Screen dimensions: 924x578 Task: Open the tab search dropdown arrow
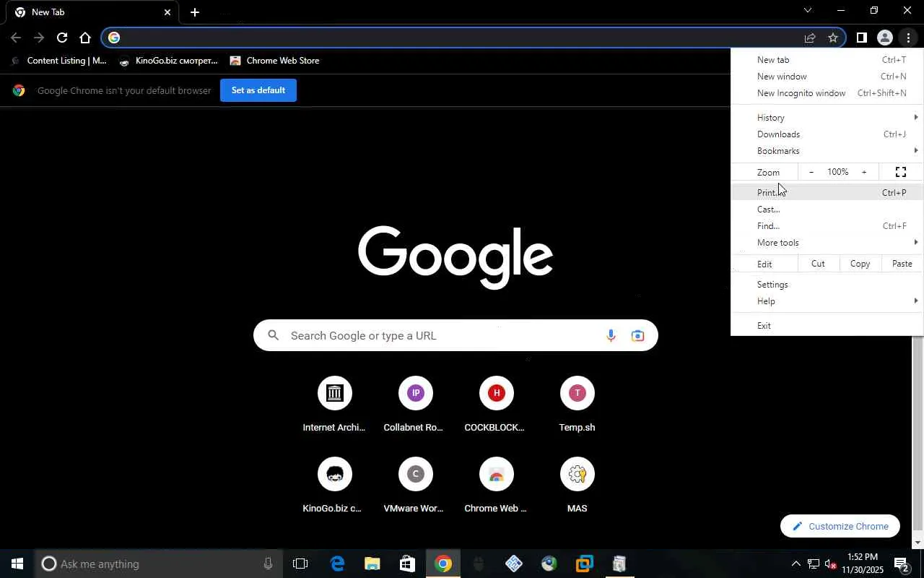[808, 10]
